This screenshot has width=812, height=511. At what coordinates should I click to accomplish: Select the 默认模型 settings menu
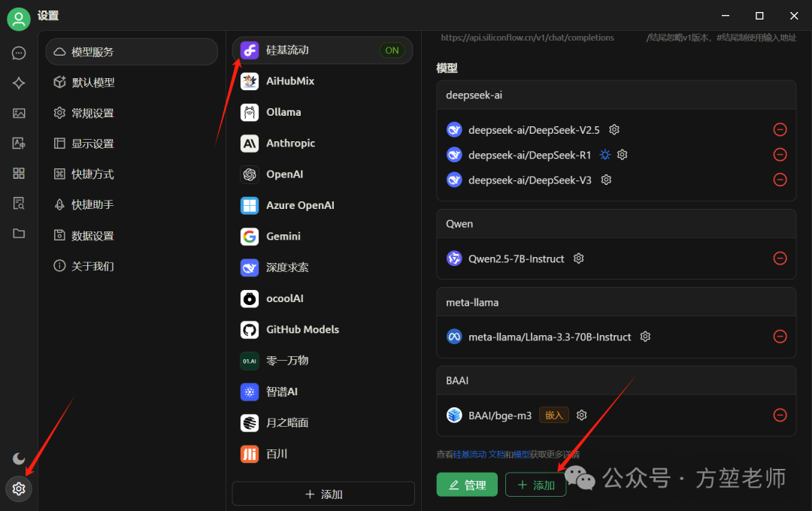(x=132, y=83)
